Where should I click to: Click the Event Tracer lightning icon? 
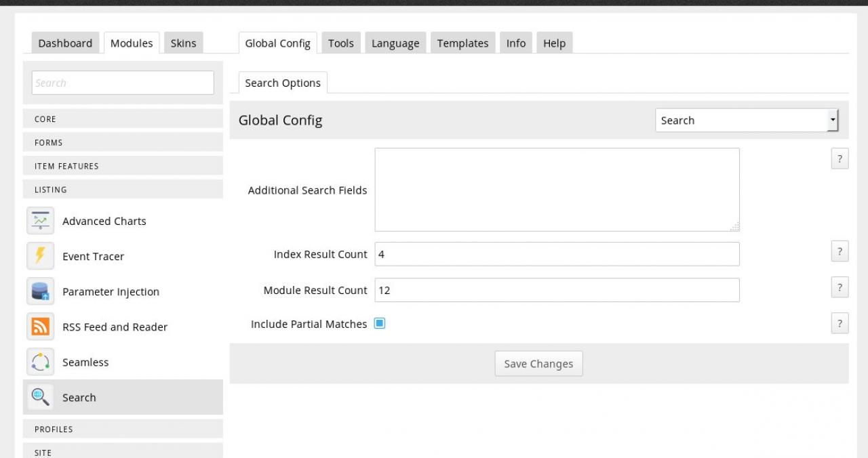40,256
